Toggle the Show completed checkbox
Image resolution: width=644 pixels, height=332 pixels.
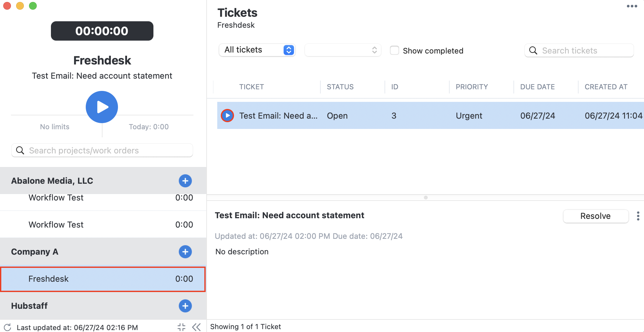[395, 50]
